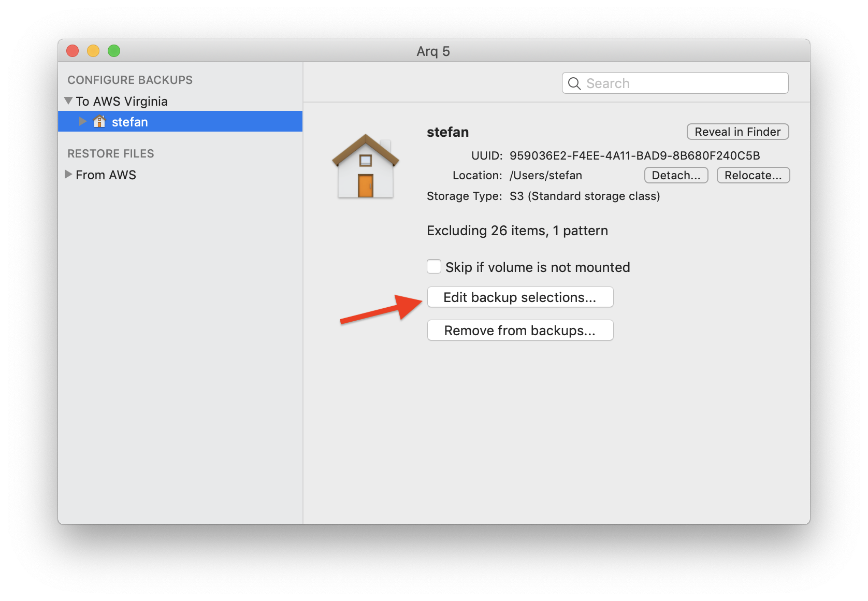
Task: Click the UUID value text
Action: pyautogui.click(x=634, y=155)
